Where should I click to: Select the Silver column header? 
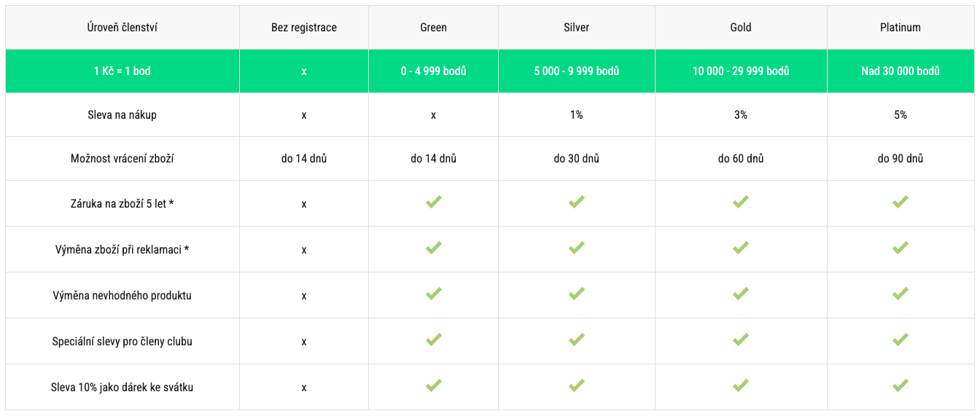[577, 28]
